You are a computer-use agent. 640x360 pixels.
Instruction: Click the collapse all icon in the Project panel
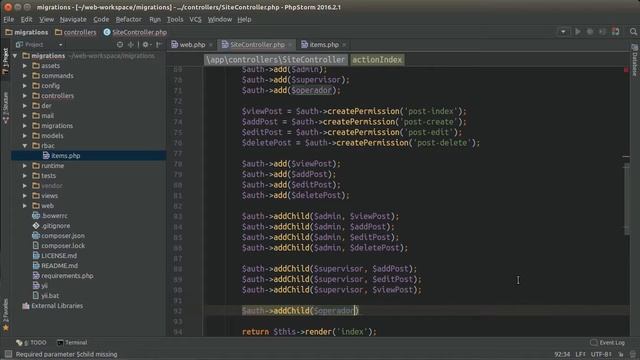[131, 44]
